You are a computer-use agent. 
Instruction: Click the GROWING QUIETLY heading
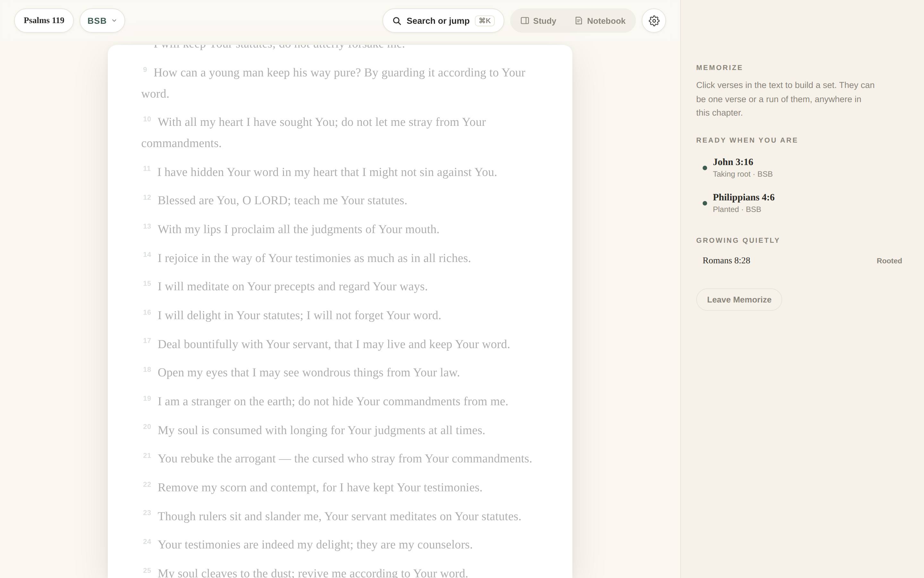tap(738, 241)
